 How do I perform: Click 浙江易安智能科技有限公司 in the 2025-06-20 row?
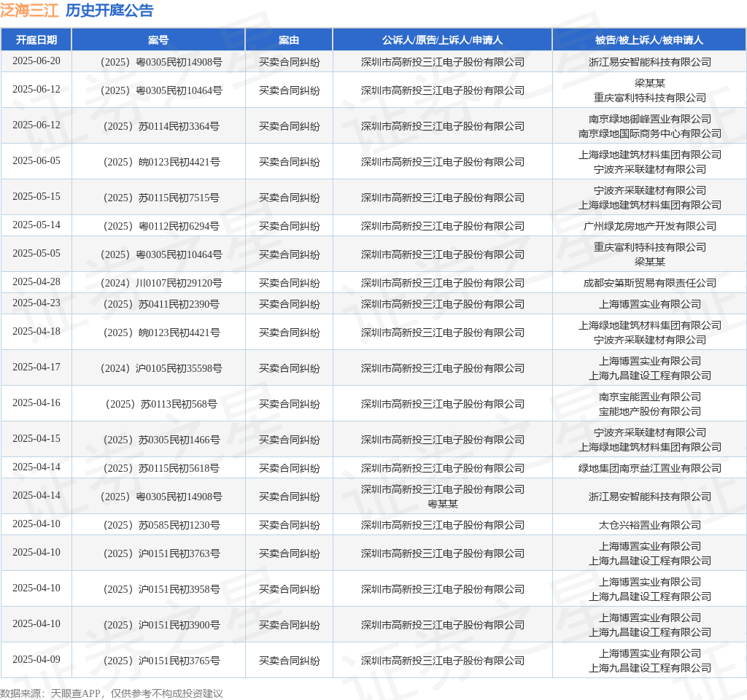(649, 62)
